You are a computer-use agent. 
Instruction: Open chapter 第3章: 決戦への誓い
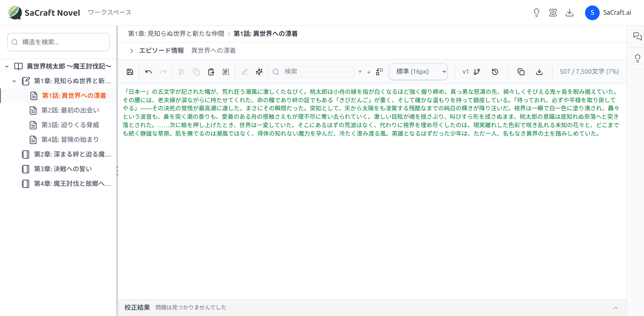[x=63, y=169]
